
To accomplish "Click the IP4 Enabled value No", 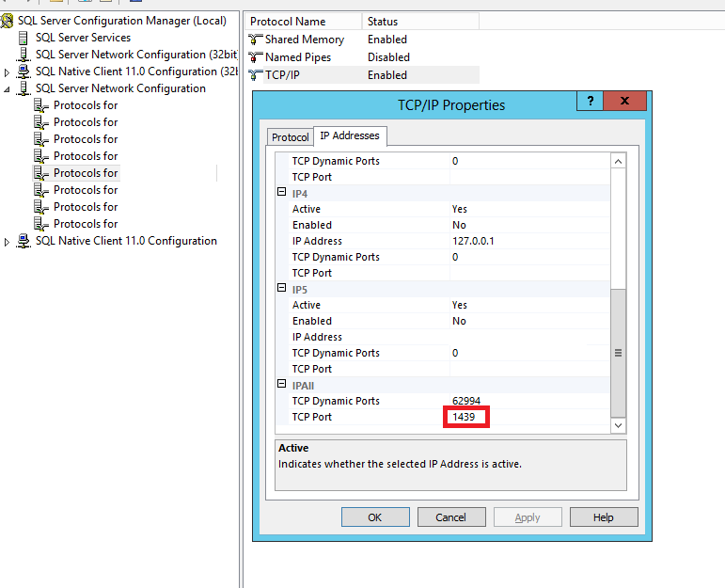I will 459,225.
